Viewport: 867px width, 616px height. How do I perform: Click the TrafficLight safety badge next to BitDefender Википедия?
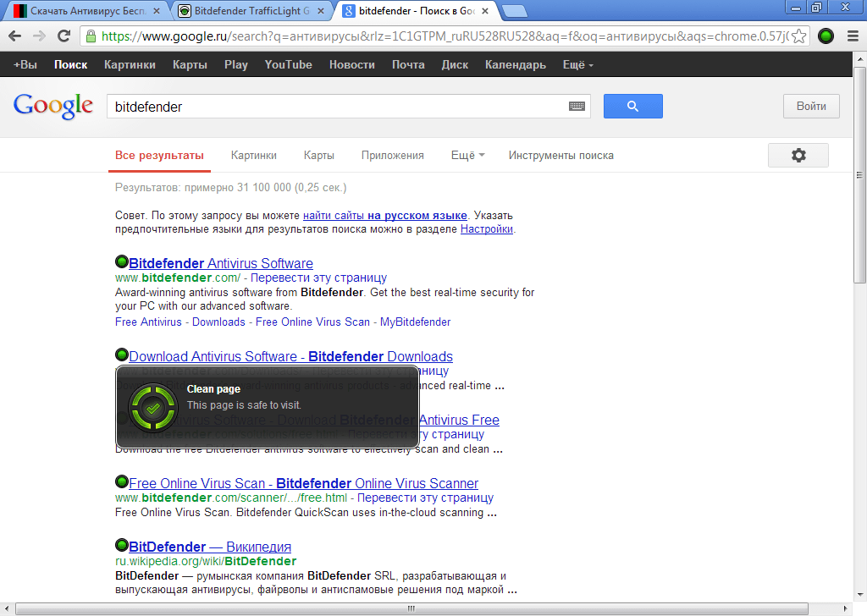click(120, 545)
